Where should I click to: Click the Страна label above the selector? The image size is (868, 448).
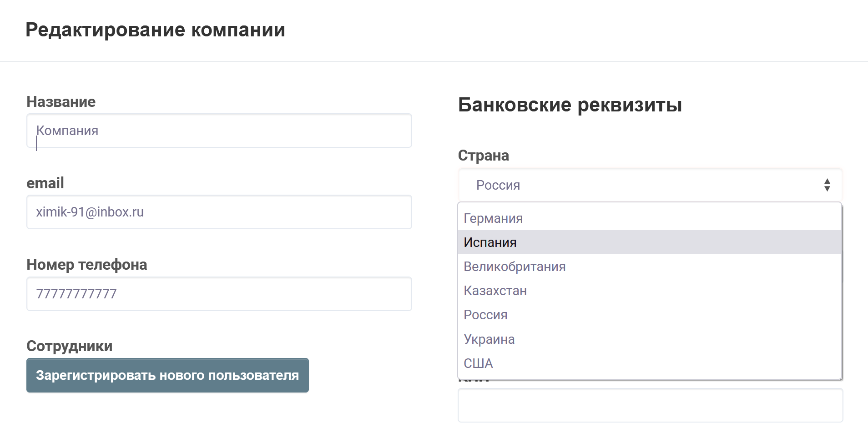tap(483, 156)
